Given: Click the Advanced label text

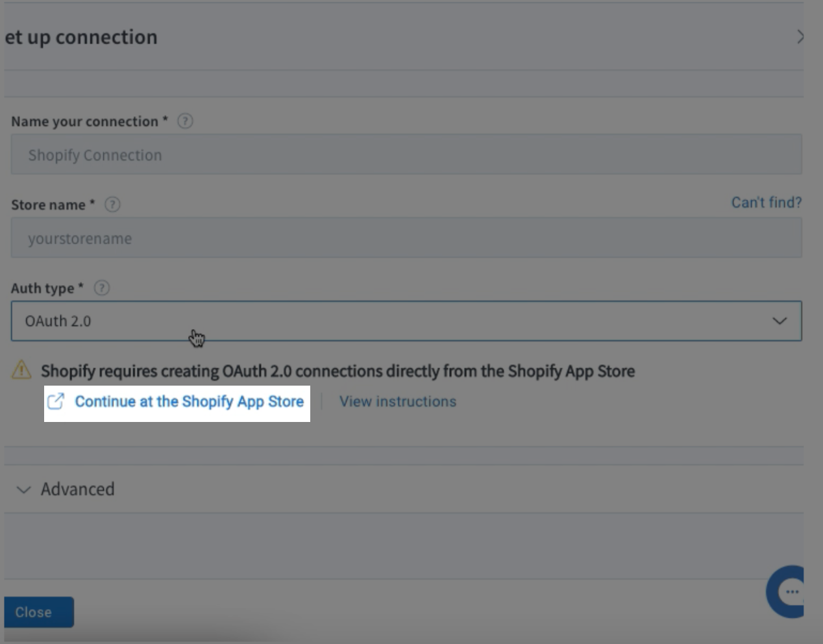Looking at the screenshot, I should pos(77,489).
